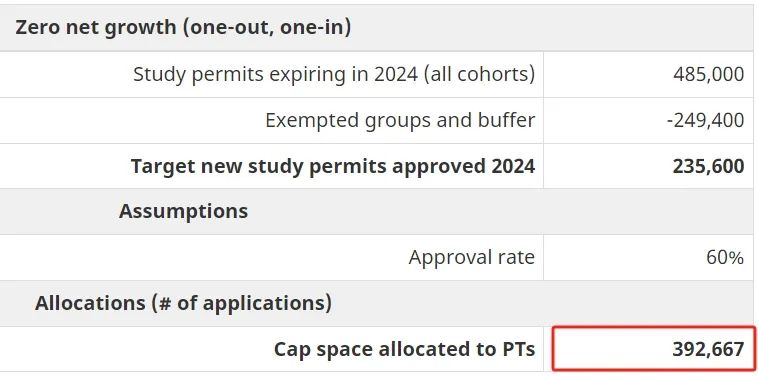This screenshot has width=758, height=376.
Task: Click the 'Allocations (# of applications)' header
Action: click(183, 303)
